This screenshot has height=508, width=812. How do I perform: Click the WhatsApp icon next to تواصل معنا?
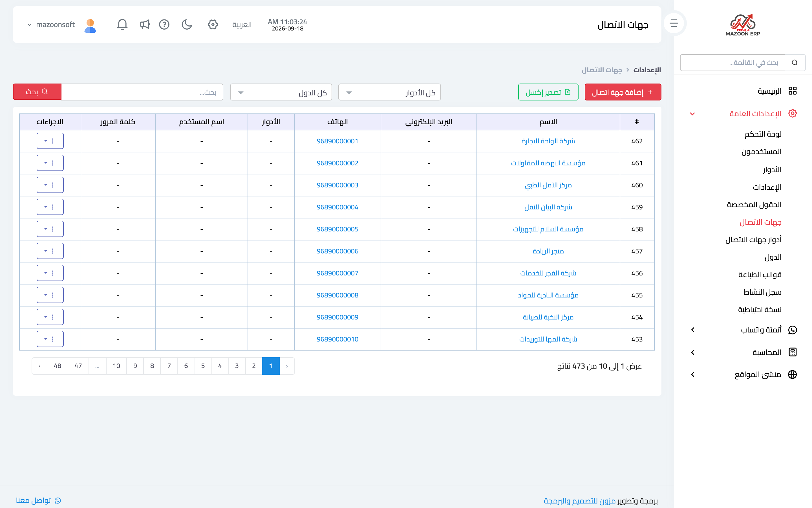click(58, 501)
